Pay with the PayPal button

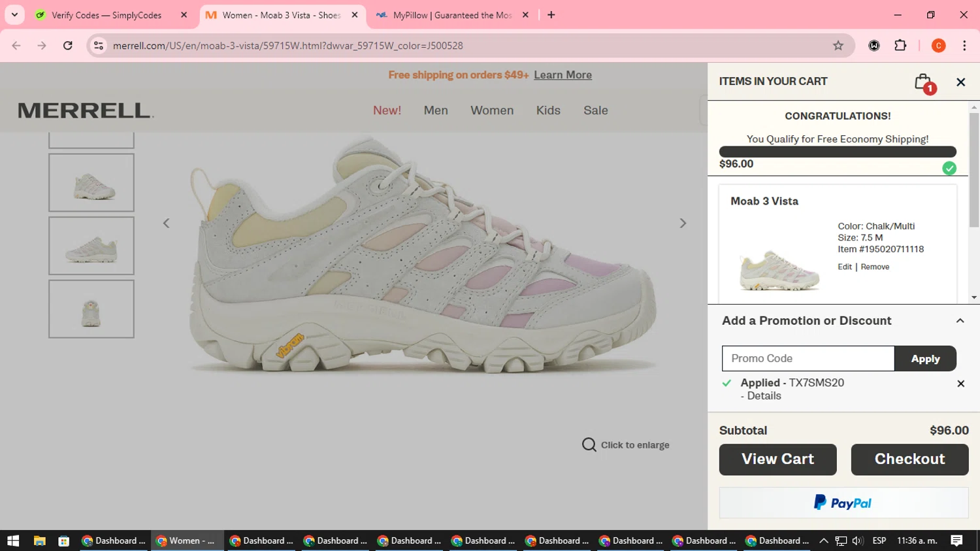coord(843,503)
